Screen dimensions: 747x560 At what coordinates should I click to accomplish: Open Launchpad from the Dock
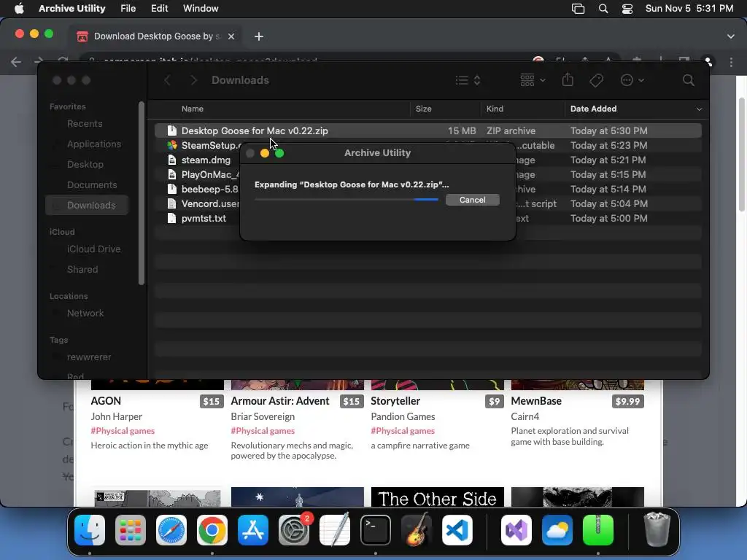pyautogui.click(x=131, y=530)
